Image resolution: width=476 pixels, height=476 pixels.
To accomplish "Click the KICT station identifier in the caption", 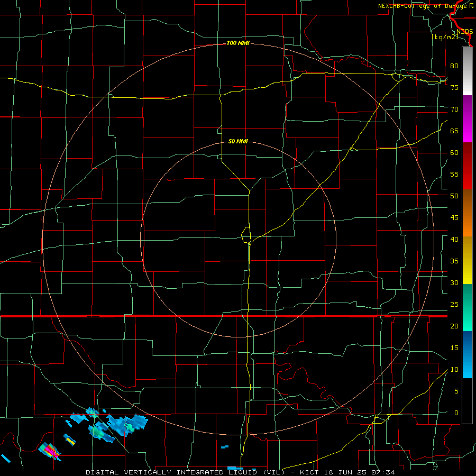I will pos(310,472).
